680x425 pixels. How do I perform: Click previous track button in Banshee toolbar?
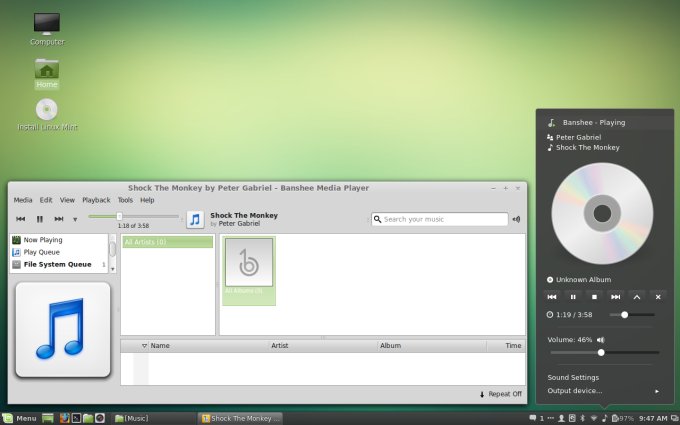[x=20, y=219]
